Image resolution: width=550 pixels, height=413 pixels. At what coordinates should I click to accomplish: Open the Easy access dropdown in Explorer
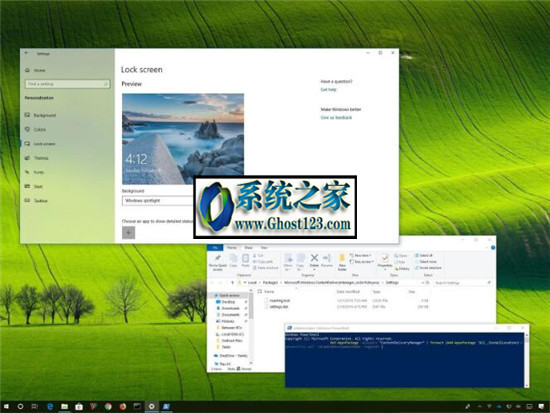tap(362, 262)
